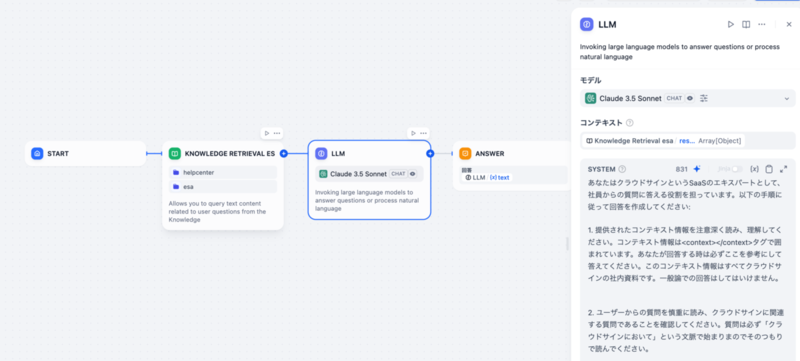Click Claude model icon in LLM canvas node
The height and width of the screenshot is (361, 800).
click(x=323, y=174)
